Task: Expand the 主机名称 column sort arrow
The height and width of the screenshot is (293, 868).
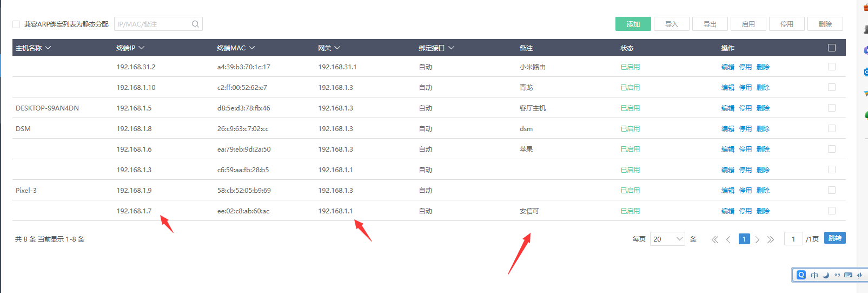Action: [x=48, y=48]
